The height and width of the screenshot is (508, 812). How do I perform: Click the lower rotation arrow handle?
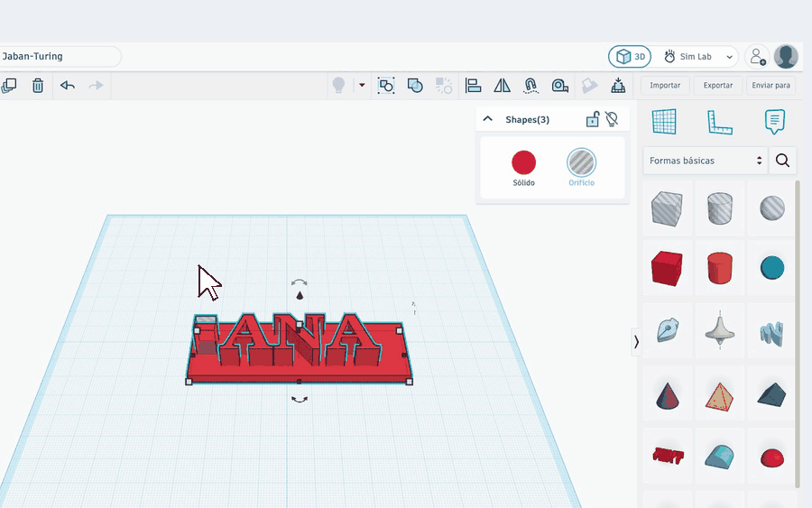[x=300, y=399]
